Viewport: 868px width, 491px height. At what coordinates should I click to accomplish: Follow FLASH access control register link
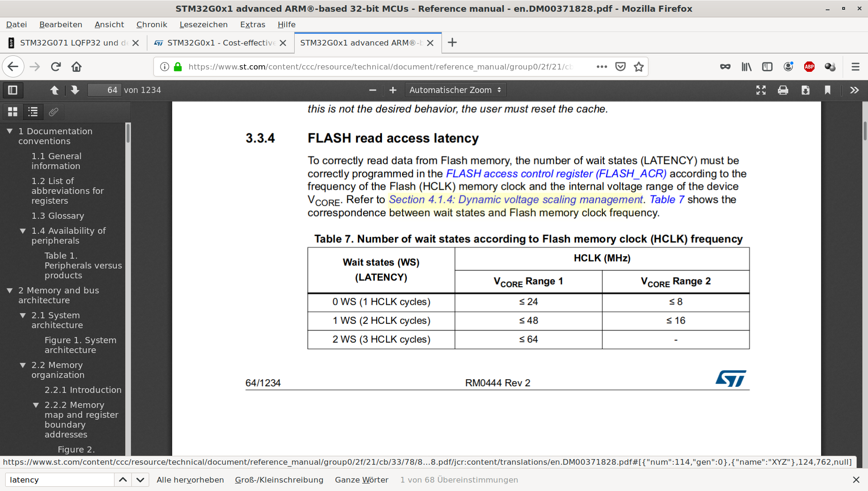[556, 174]
